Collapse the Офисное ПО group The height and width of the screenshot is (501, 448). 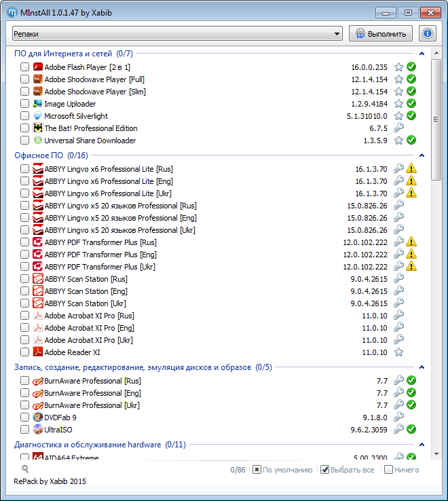point(422,155)
